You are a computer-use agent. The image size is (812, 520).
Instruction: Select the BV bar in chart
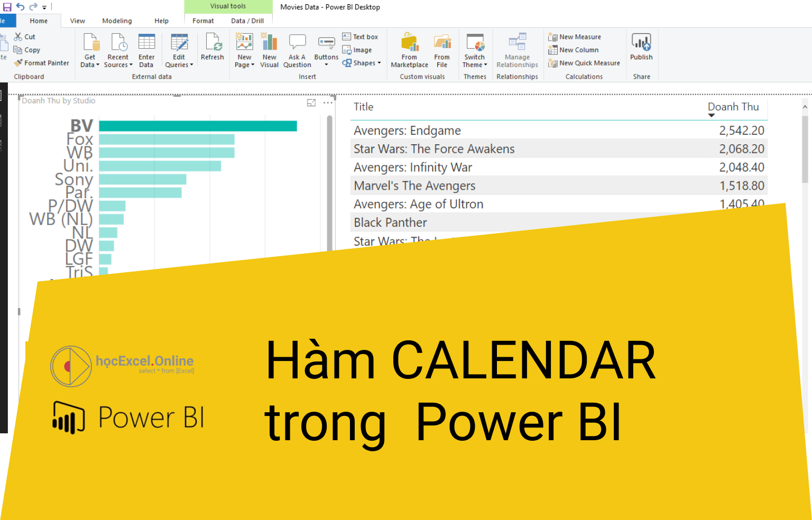point(198,126)
